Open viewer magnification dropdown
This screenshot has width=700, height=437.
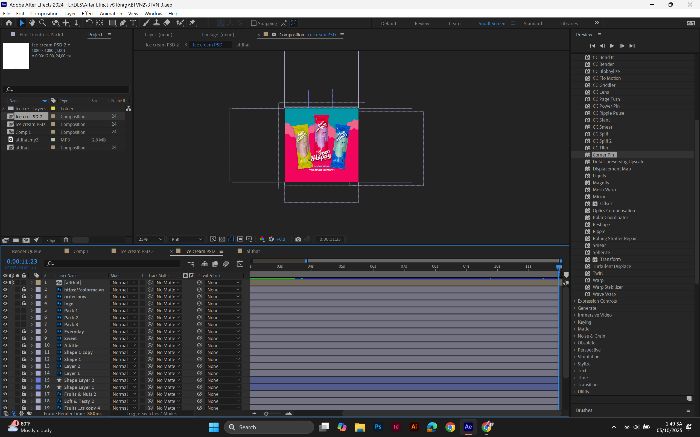click(x=150, y=239)
